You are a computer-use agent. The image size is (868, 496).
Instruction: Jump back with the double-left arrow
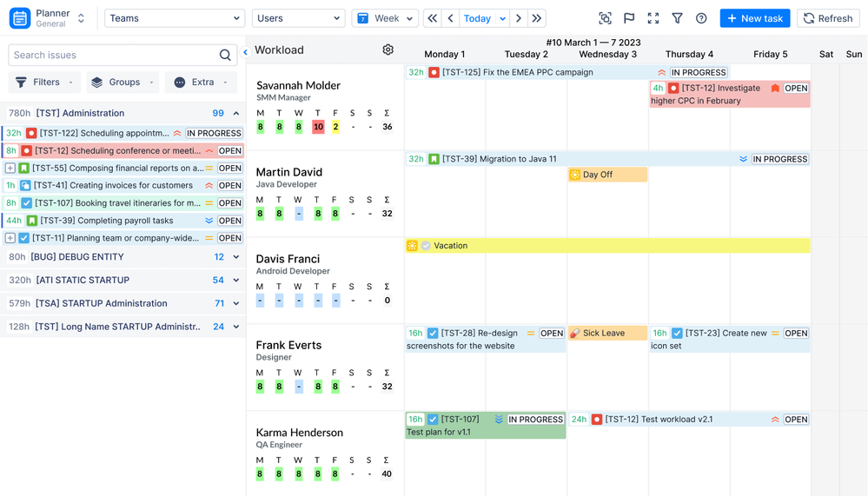[x=433, y=18]
